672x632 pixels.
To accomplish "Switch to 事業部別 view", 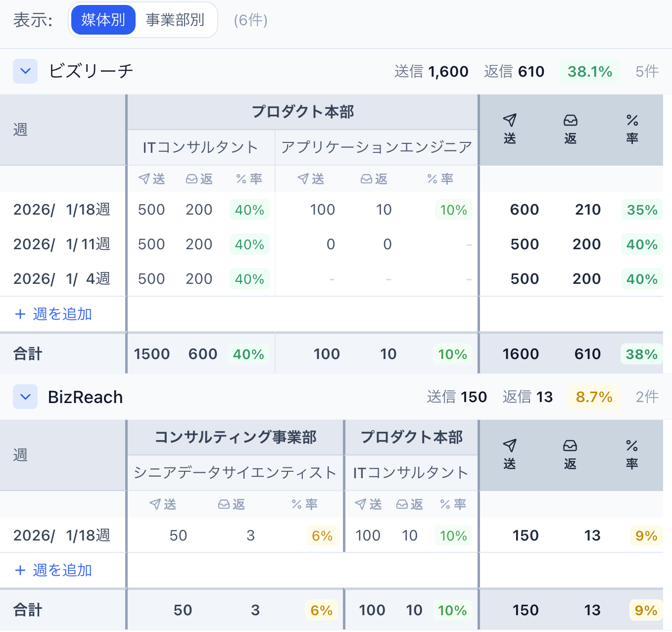I will click(175, 20).
